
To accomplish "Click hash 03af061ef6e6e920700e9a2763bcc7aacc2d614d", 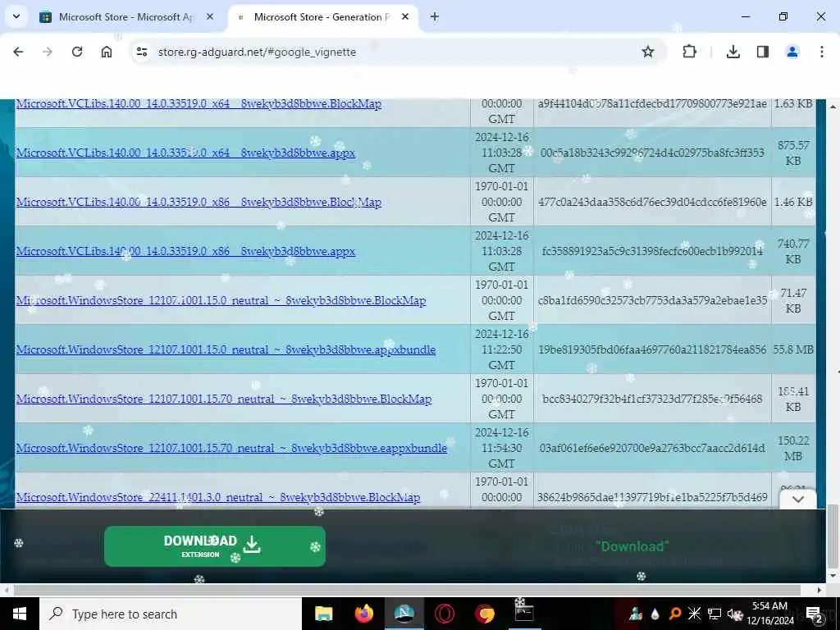I will click(652, 449).
